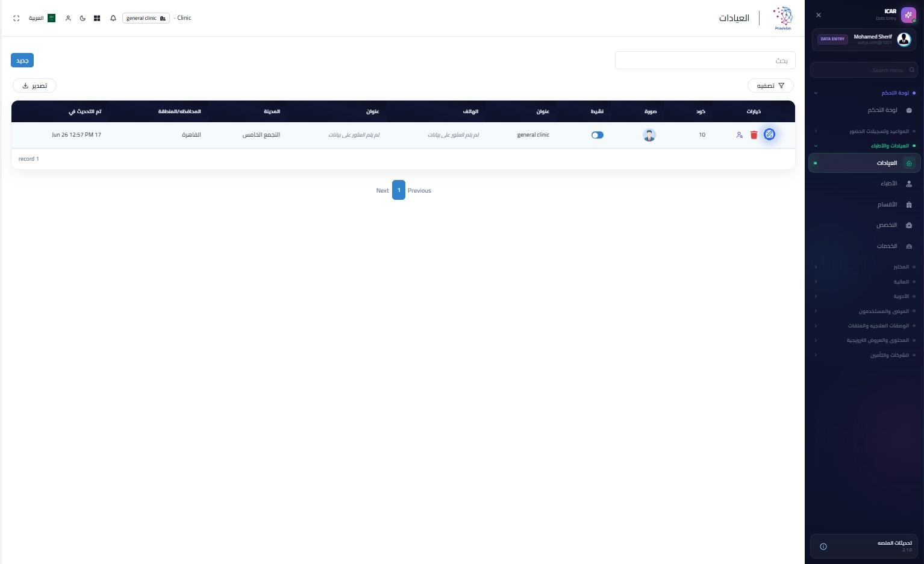Image resolution: width=924 pixels, height=564 pixels.
Task: Open the apps grid icon in the top bar
Action: click(x=97, y=18)
